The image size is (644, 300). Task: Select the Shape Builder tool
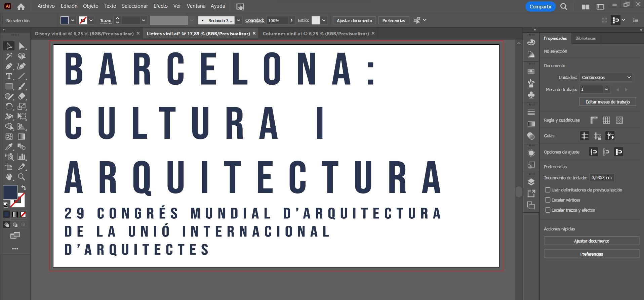[9, 127]
